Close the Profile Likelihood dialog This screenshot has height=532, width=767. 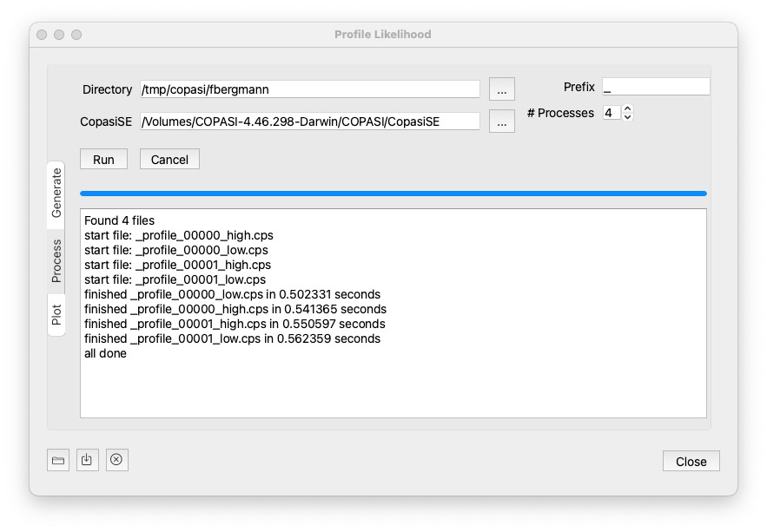691,462
